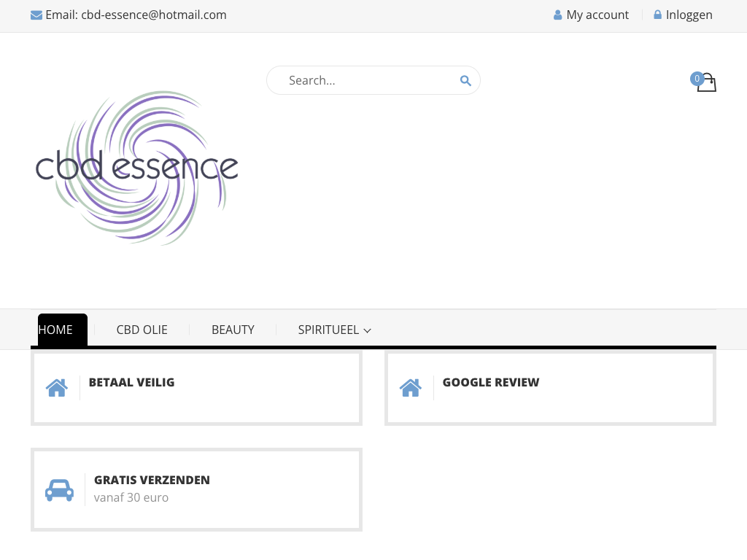This screenshot has height=560, width=747.
Task: Click the Inloggen link
Action: point(689,15)
